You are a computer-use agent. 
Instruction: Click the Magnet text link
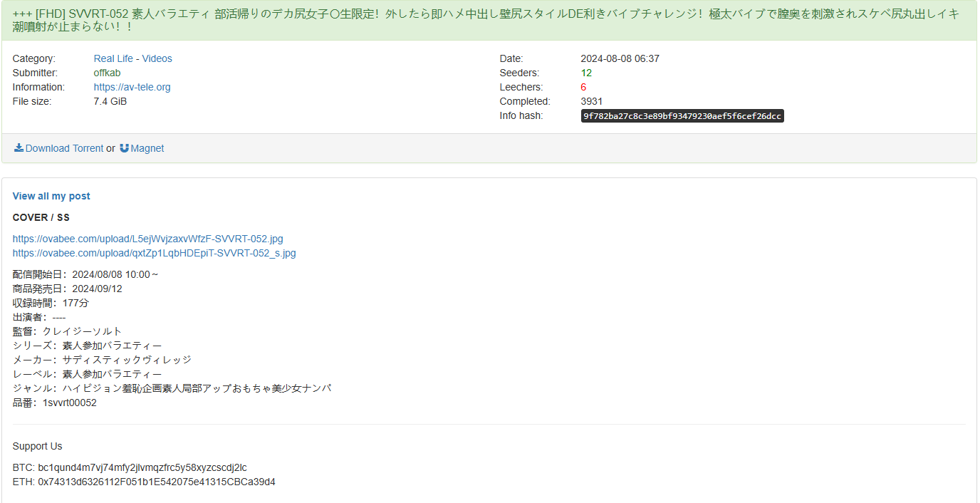pyautogui.click(x=147, y=148)
